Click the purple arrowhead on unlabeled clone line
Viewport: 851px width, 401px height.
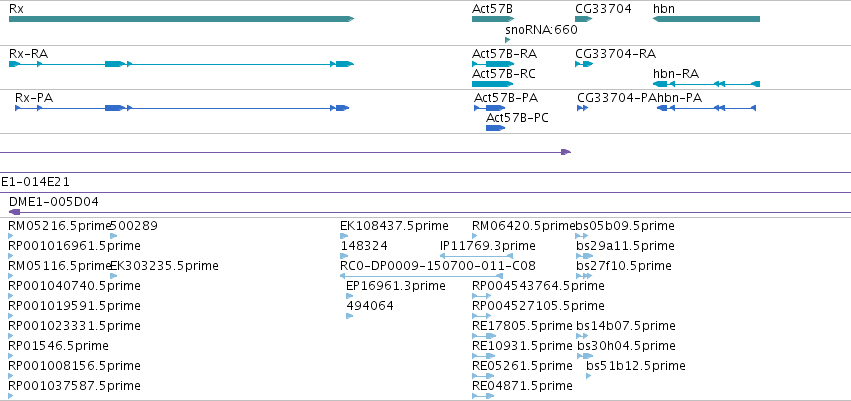click(566, 152)
